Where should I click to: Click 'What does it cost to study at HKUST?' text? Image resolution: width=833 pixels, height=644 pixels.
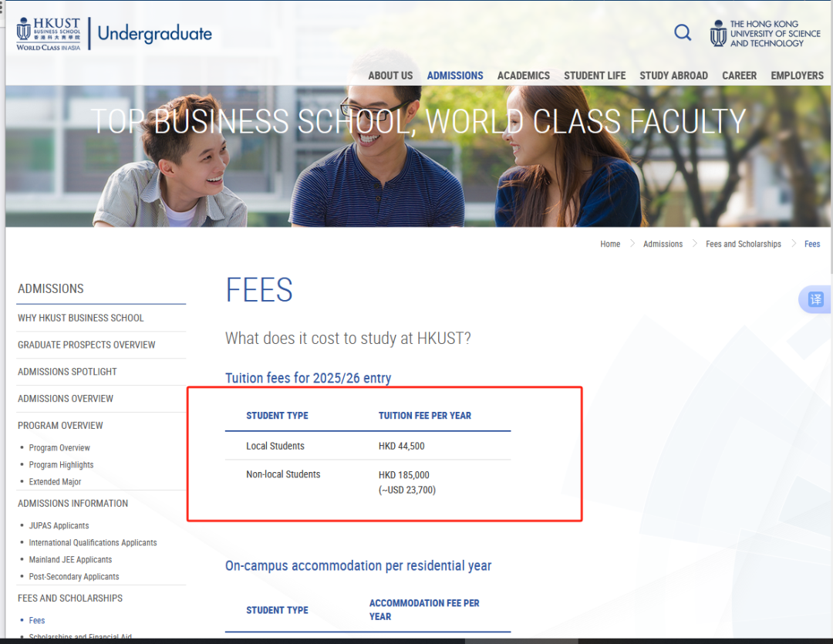click(x=348, y=338)
